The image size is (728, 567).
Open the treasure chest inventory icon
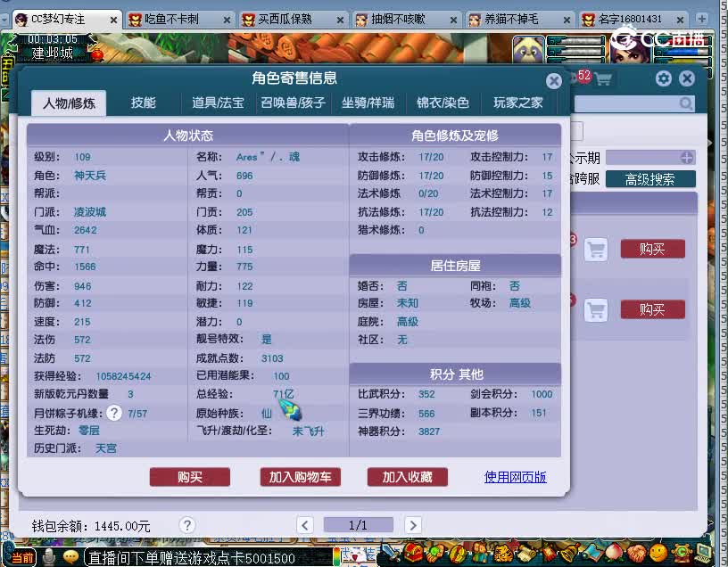pyautogui.click(x=413, y=553)
